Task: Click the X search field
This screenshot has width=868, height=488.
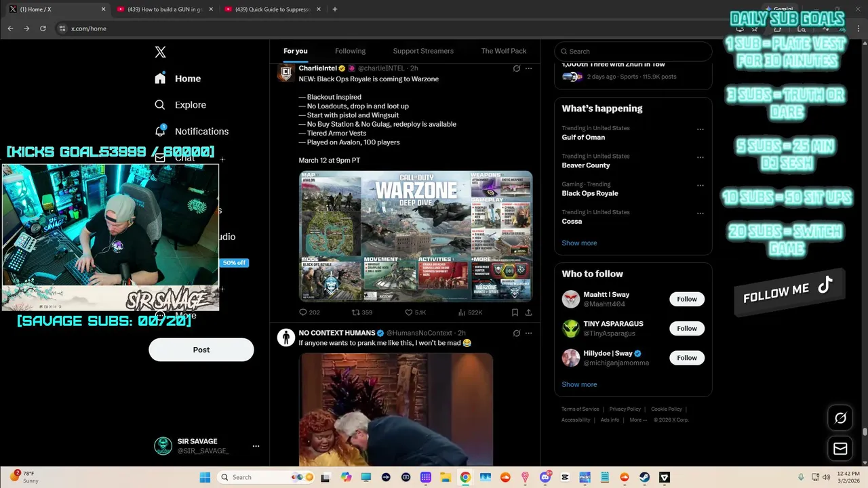Action: 633,52
